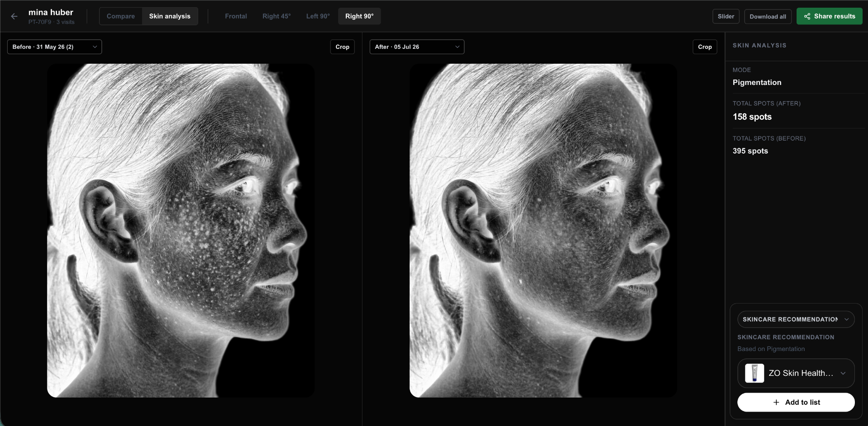Switch to Compare mode
This screenshot has width=868, height=426.
121,16
